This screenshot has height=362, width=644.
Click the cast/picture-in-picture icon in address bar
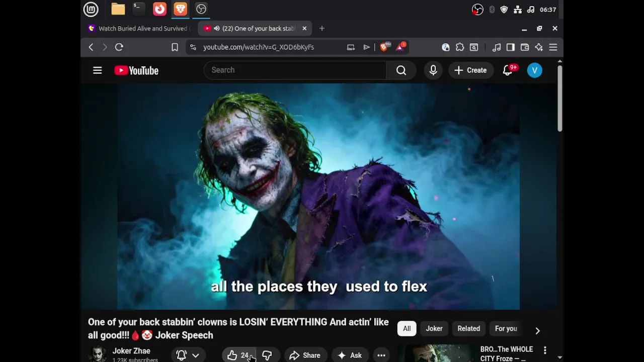(x=351, y=47)
